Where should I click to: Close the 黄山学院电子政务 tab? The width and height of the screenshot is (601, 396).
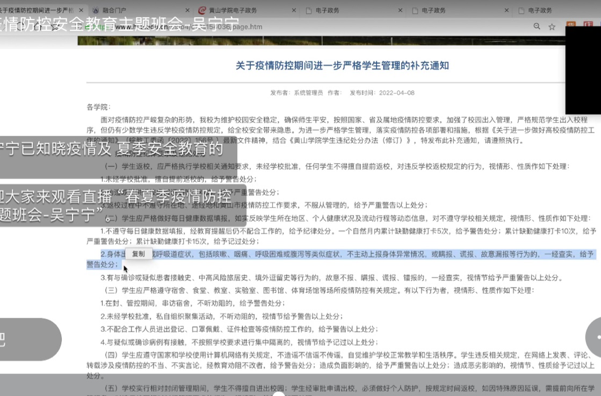pyautogui.click(x=294, y=10)
